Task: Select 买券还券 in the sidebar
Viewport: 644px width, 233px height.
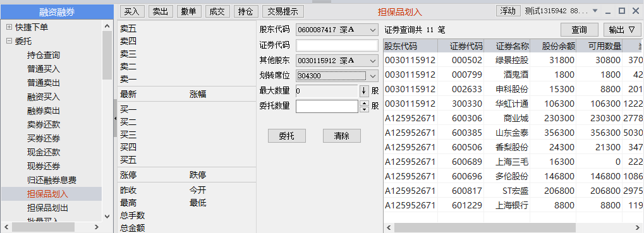Action: pyautogui.click(x=44, y=139)
